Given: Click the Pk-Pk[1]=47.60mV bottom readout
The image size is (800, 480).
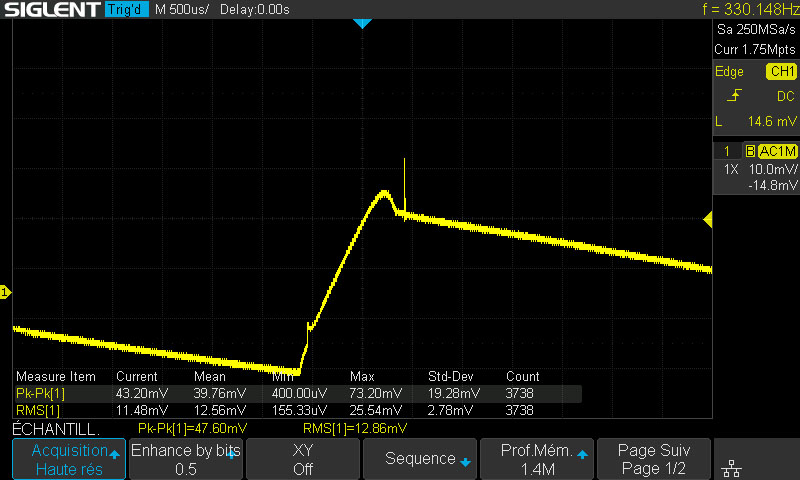Looking at the screenshot, I should click(x=192, y=428).
